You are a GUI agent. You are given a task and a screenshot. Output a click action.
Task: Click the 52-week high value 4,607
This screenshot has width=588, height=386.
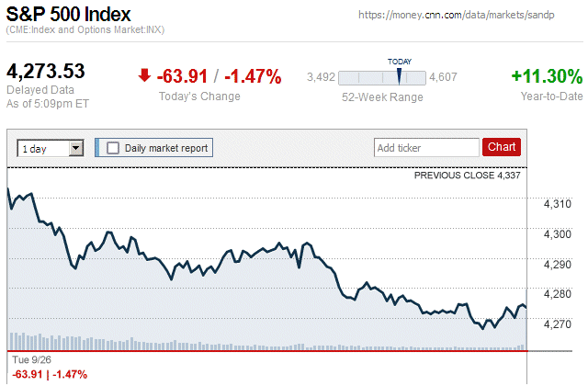(444, 77)
